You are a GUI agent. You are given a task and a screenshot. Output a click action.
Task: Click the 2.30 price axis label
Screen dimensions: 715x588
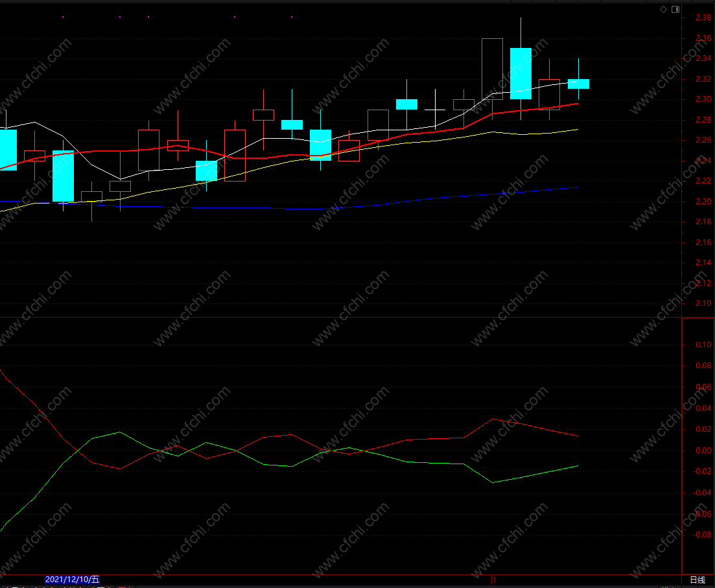point(703,99)
